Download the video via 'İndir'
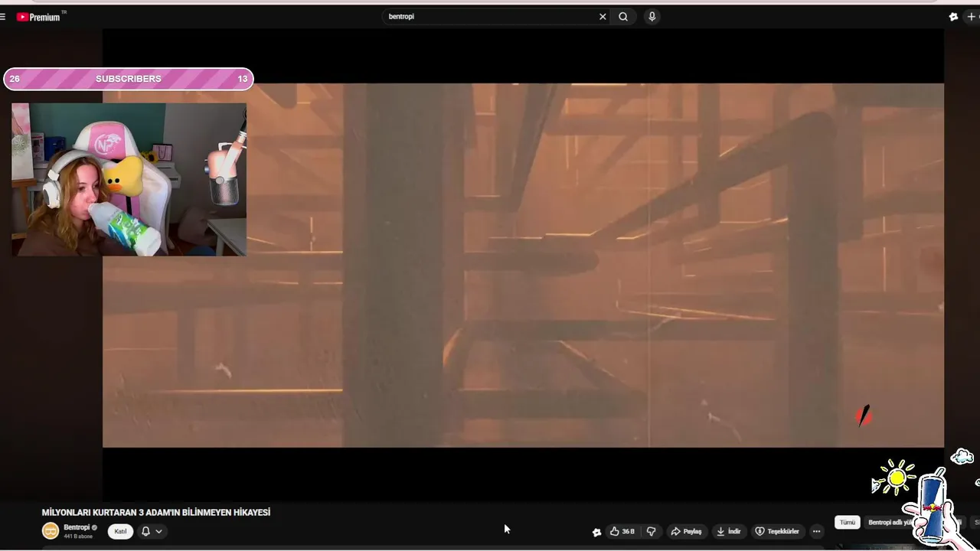Viewport: 980px width, 551px height. coord(728,531)
